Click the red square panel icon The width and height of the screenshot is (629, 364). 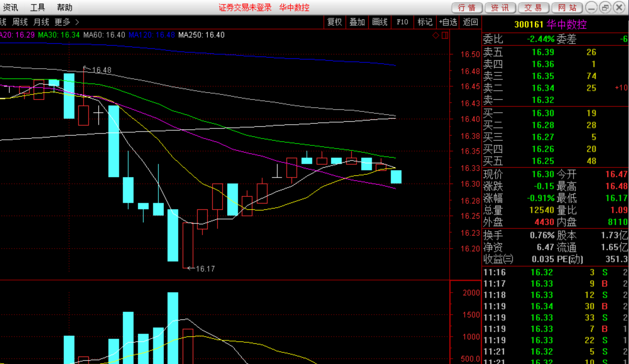point(445,35)
